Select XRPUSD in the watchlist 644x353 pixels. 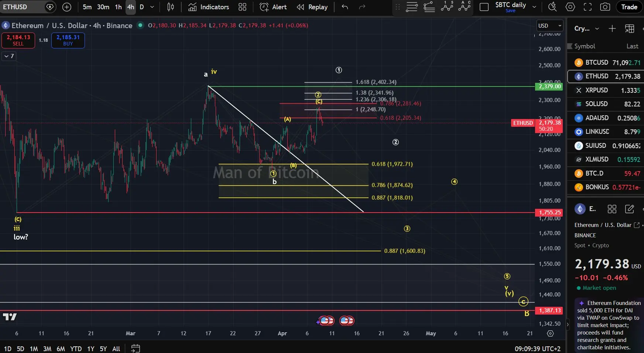pyautogui.click(x=606, y=90)
